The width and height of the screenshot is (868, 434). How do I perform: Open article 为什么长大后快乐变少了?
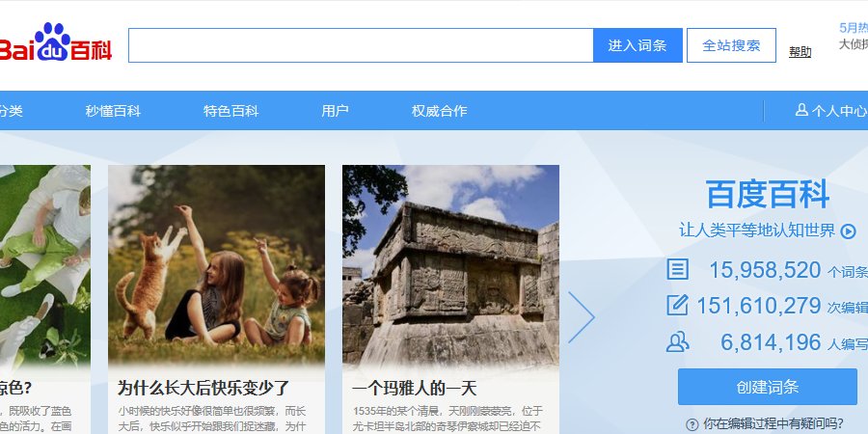(x=203, y=388)
